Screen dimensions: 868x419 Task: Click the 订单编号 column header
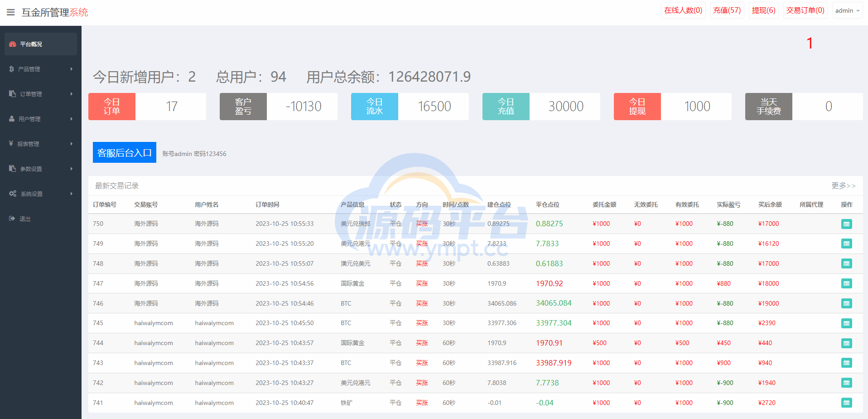click(105, 205)
